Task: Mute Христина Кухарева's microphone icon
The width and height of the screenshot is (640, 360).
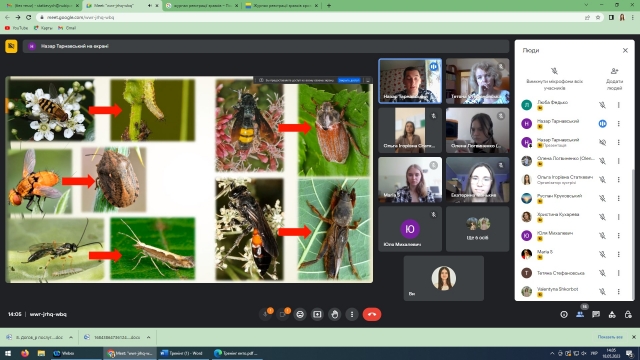Action: [x=602, y=217]
